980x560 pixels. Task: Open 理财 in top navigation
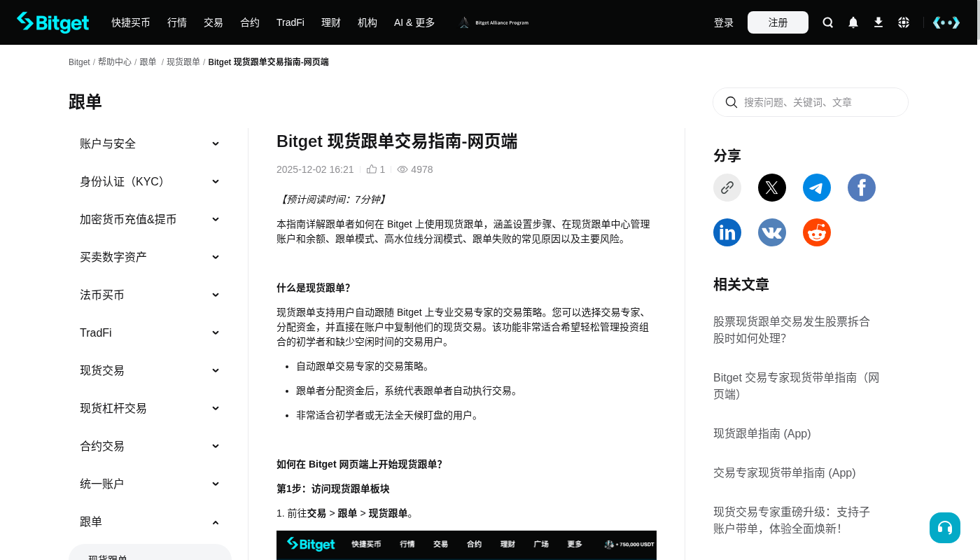pyautogui.click(x=331, y=22)
